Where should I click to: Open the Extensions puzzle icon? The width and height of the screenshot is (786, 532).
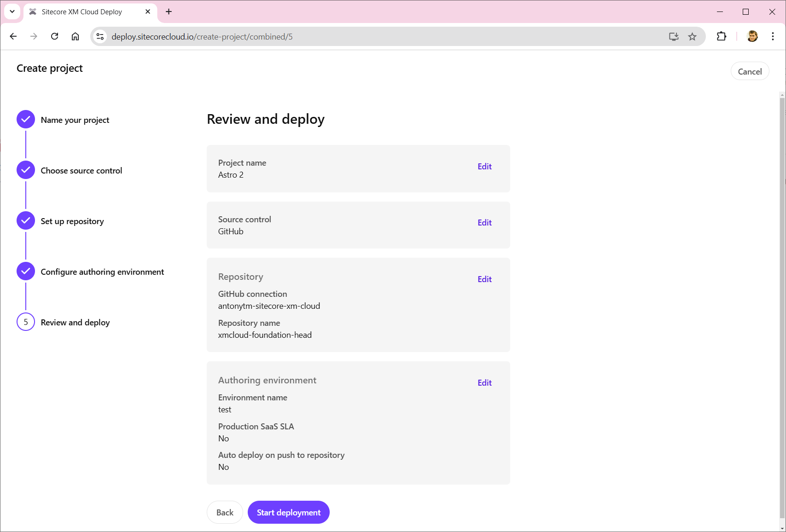click(x=722, y=36)
